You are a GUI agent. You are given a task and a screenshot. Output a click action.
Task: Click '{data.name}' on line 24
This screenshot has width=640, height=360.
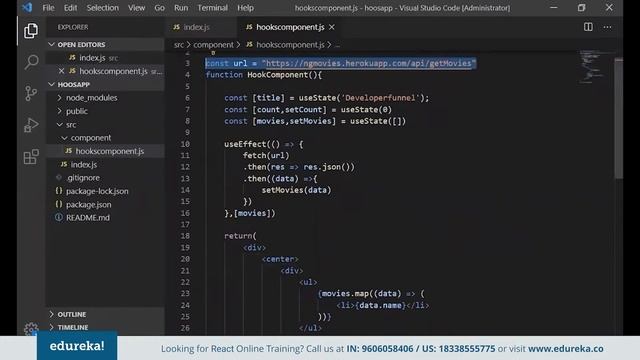(380, 305)
